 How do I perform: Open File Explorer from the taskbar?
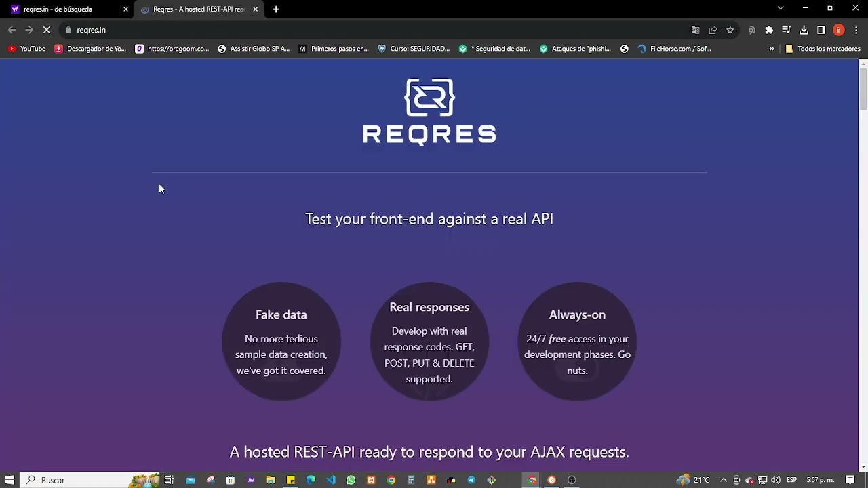271,480
